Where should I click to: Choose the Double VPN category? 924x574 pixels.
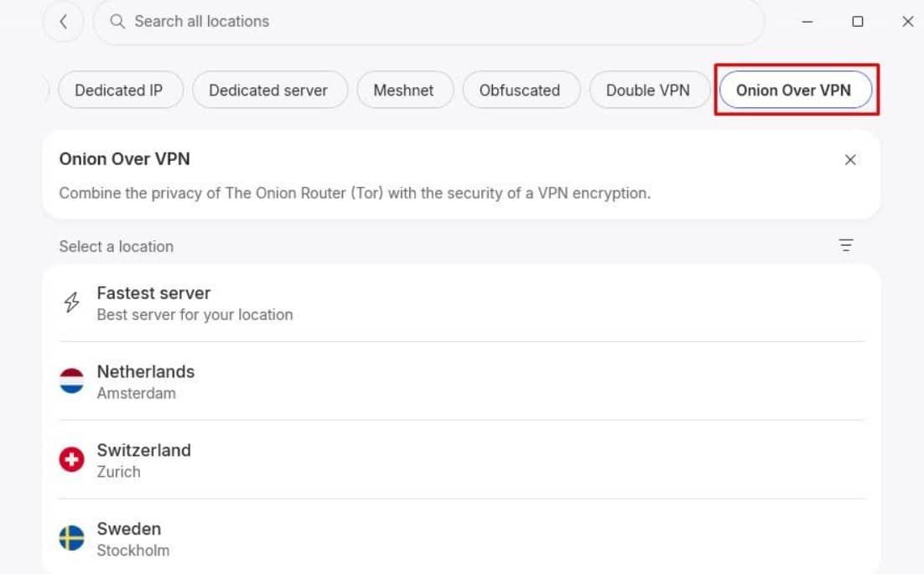[649, 90]
